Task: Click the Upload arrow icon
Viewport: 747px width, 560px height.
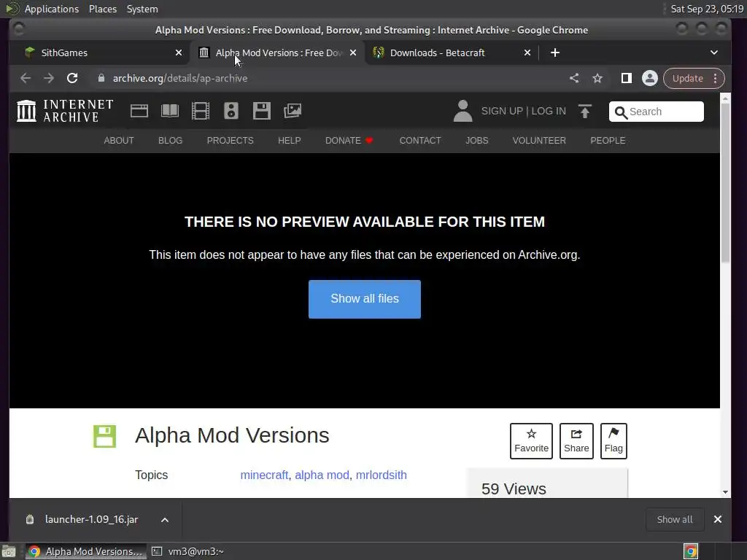Action: click(x=584, y=111)
